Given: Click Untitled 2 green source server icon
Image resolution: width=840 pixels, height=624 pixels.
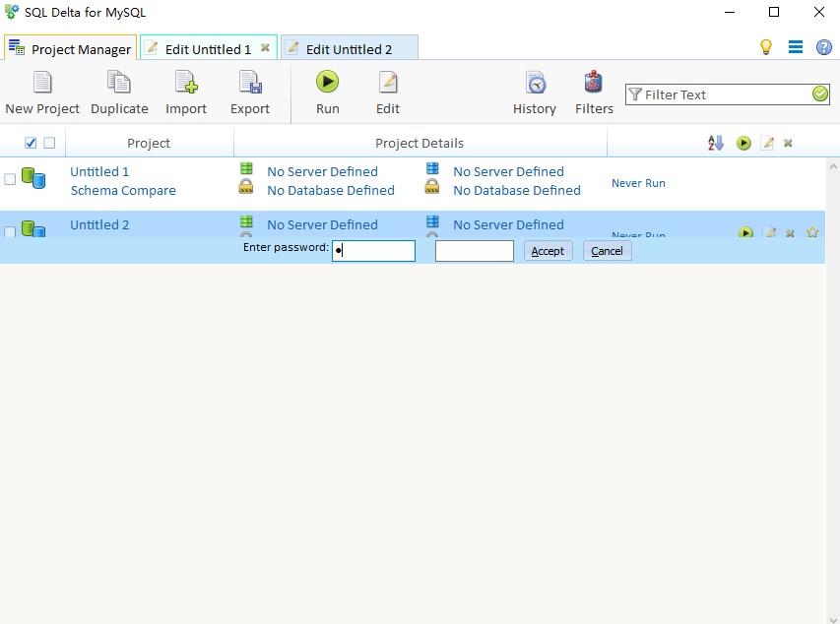Looking at the screenshot, I should pos(246,221).
